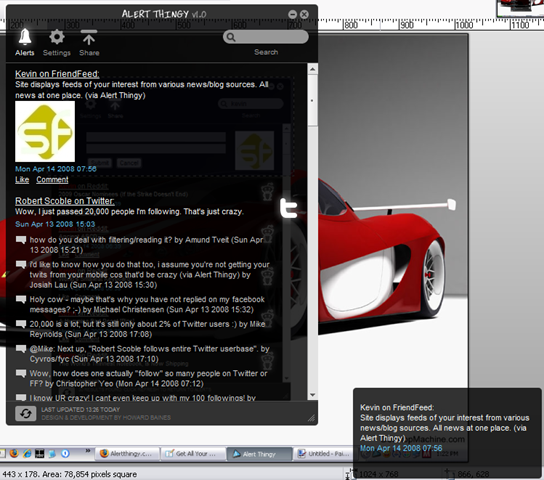544x480 pixels.
Task: Minimize the Alert Thingy window
Action: point(292,14)
